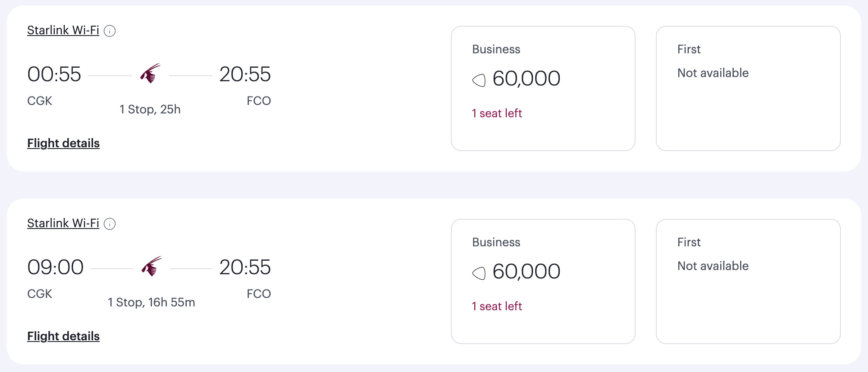Click 09:00 departure time from CGK
Image resolution: width=868 pixels, height=372 pixels.
55,267
